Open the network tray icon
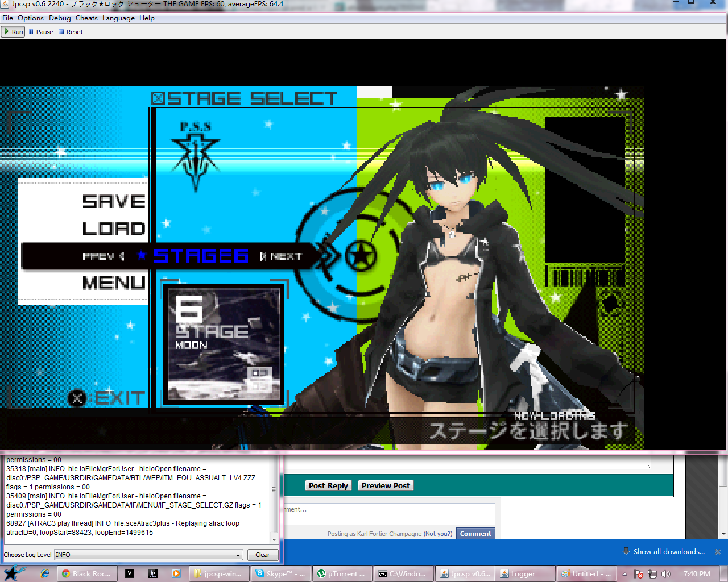 click(653, 574)
